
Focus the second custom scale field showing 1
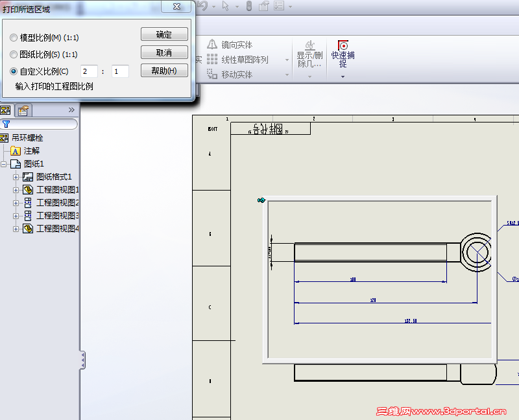tap(120, 71)
